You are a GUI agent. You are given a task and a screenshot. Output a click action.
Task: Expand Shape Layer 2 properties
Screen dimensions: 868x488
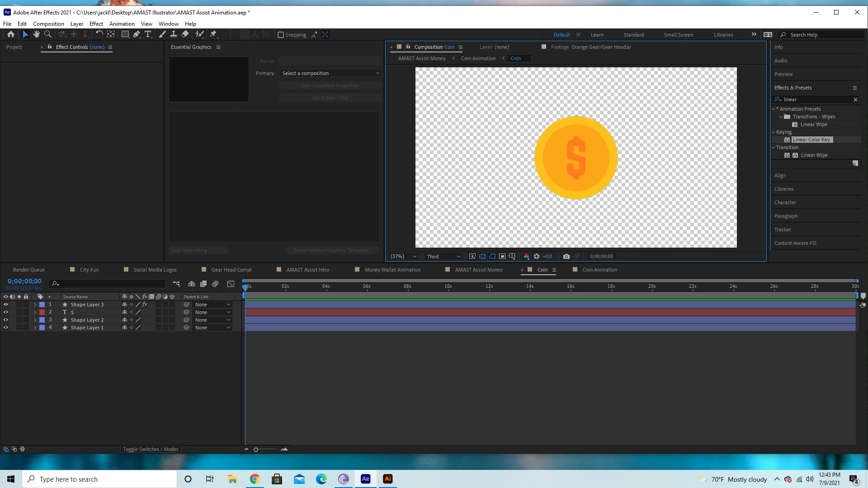tap(35, 320)
